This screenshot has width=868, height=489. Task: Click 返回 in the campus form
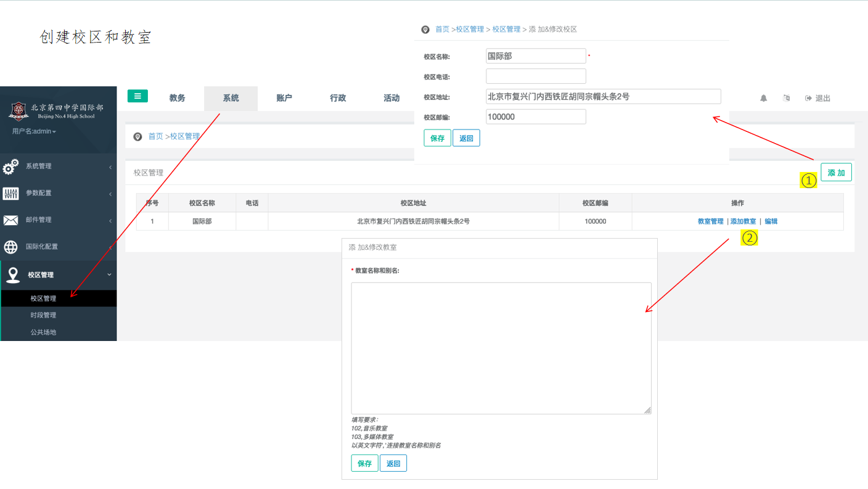466,138
